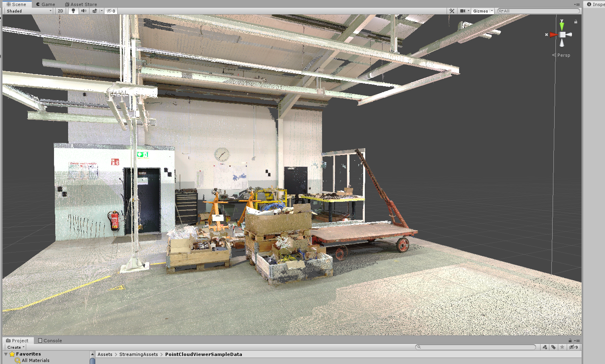Image resolution: width=605 pixels, height=364 pixels.
Task: Click the favorites star icon in Project toolbar
Action: click(x=562, y=347)
